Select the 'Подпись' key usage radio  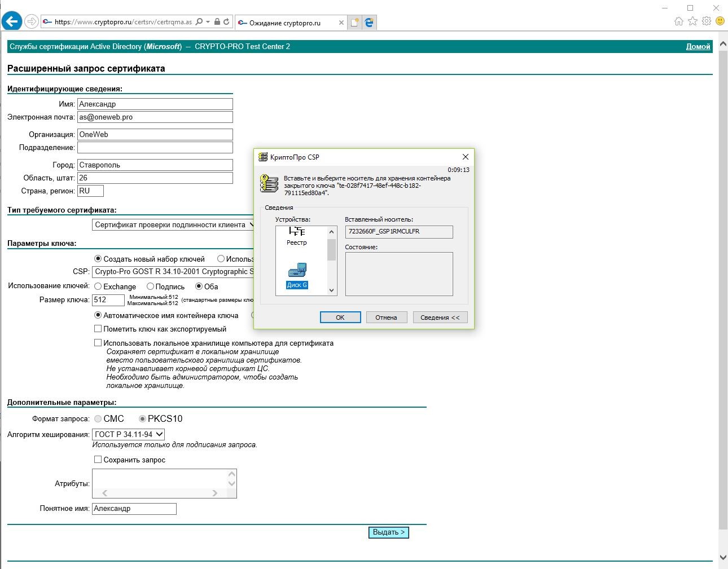click(150, 286)
